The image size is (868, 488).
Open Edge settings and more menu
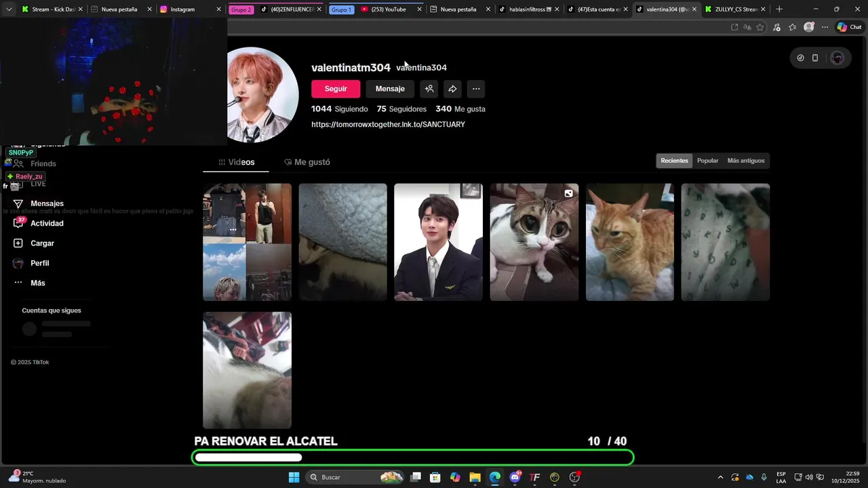pyautogui.click(x=825, y=27)
